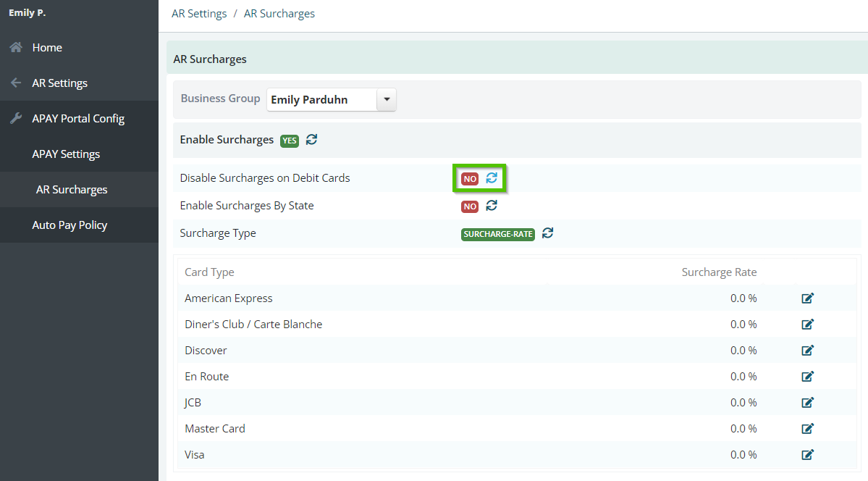The height and width of the screenshot is (481, 868).
Task: Edit the Discover surcharge rate
Action: tap(808, 350)
